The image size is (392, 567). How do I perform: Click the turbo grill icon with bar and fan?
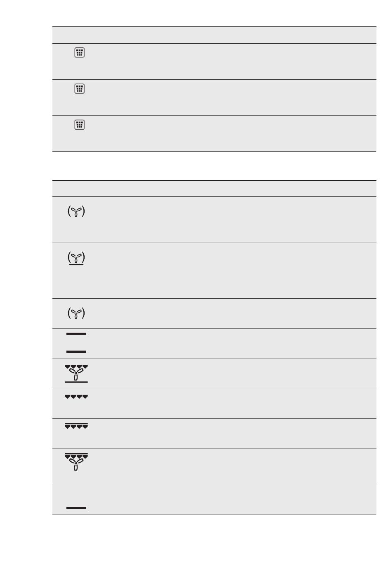pyautogui.click(x=76, y=462)
